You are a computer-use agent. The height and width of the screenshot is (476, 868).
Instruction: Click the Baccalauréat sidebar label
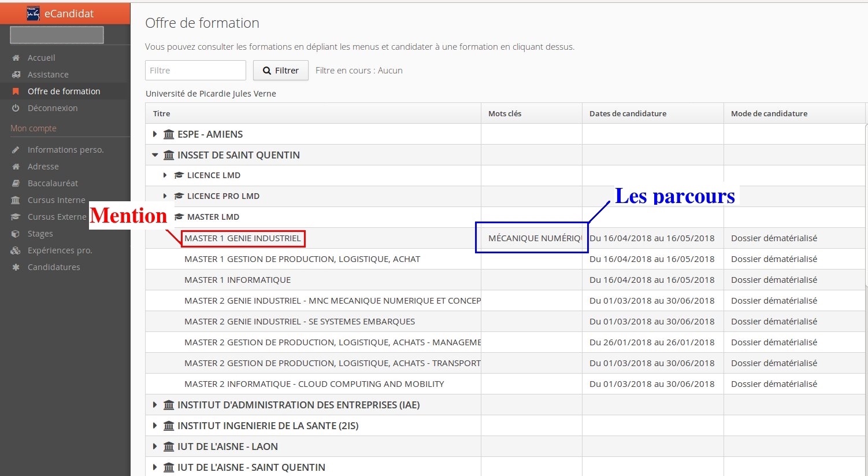[x=53, y=183]
